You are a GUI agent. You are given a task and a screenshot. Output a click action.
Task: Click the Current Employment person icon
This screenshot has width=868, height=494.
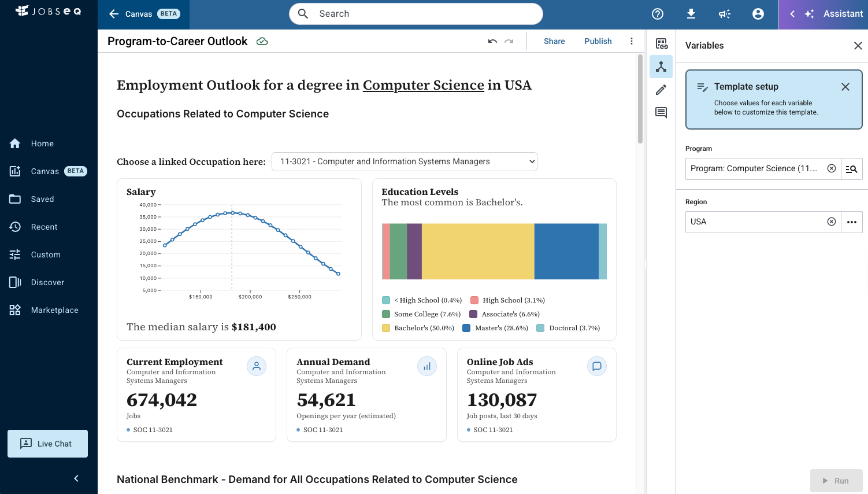(x=257, y=366)
